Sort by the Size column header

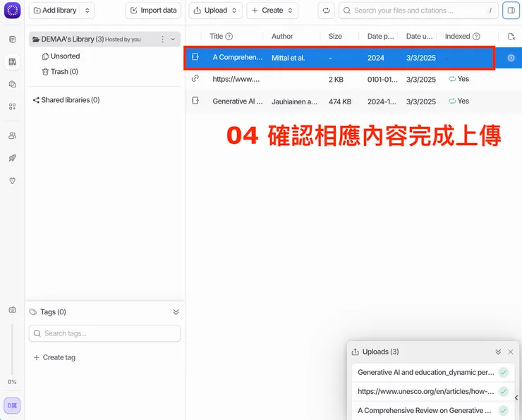[x=335, y=36]
